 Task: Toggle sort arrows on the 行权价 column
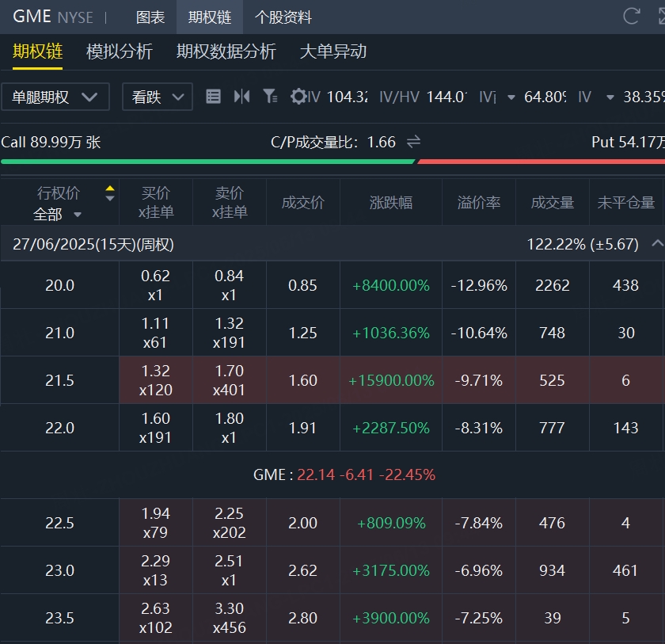pos(110,193)
